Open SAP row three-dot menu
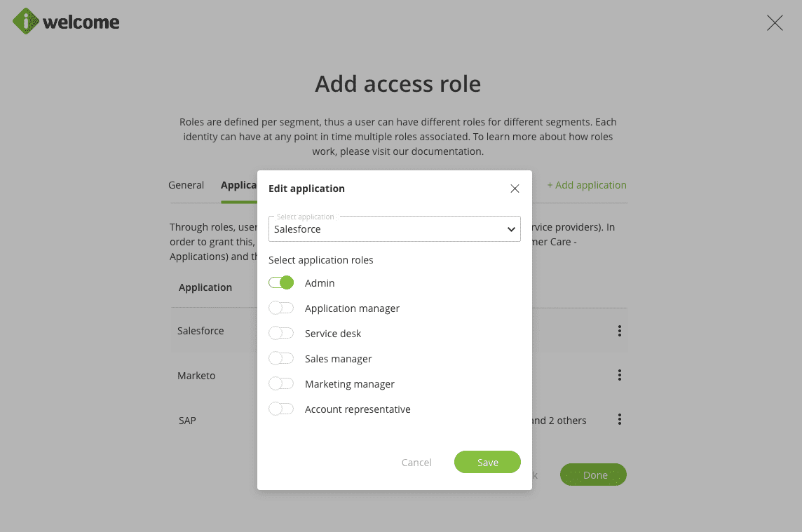This screenshot has height=532, width=802. pyautogui.click(x=620, y=420)
